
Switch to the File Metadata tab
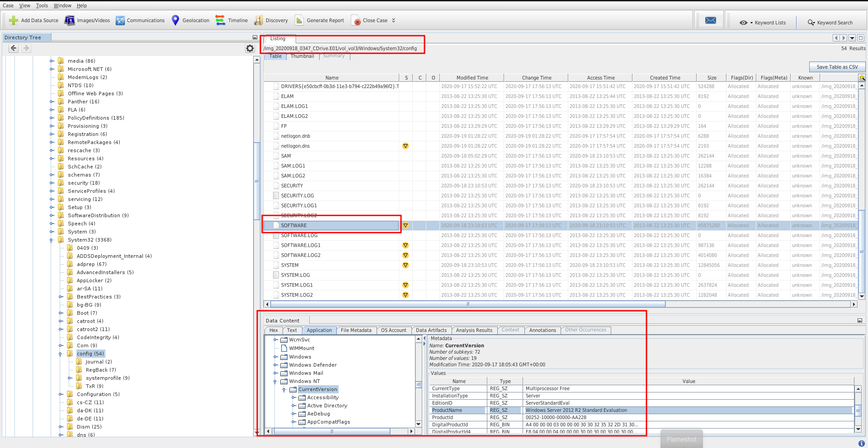(356, 330)
